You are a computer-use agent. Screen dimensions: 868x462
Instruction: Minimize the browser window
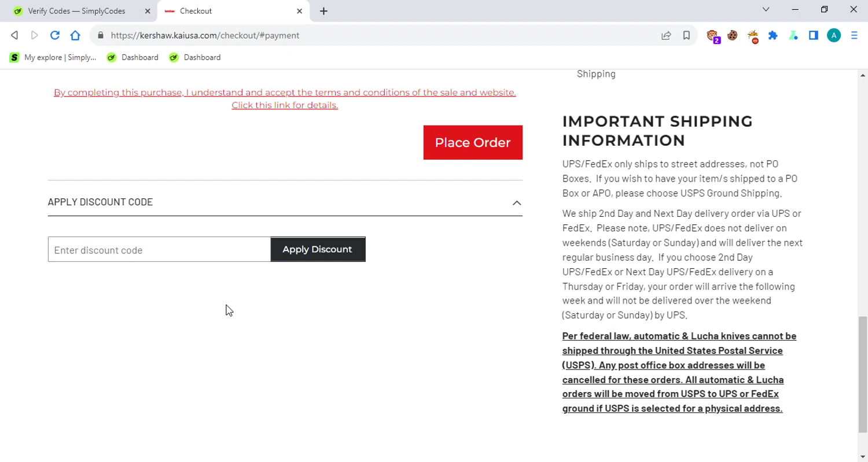pos(796,9)
